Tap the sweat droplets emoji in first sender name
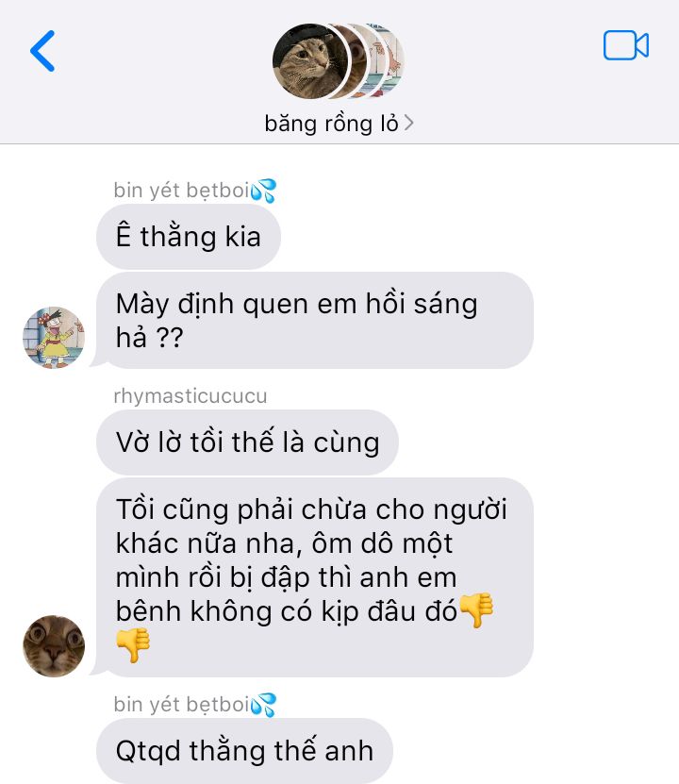Screen dimensions: 679x784 coord(263,191)
